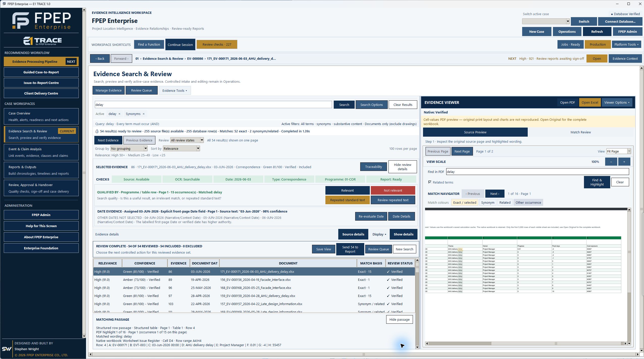Click the search results status icon
Image resolution: width=644 pixels, height=359 pixels.
[x=97, y=131]
